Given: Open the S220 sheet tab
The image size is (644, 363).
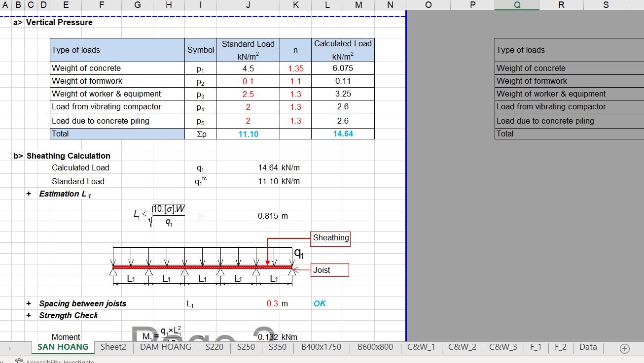Looking at the screenshot, I should 215,347.
